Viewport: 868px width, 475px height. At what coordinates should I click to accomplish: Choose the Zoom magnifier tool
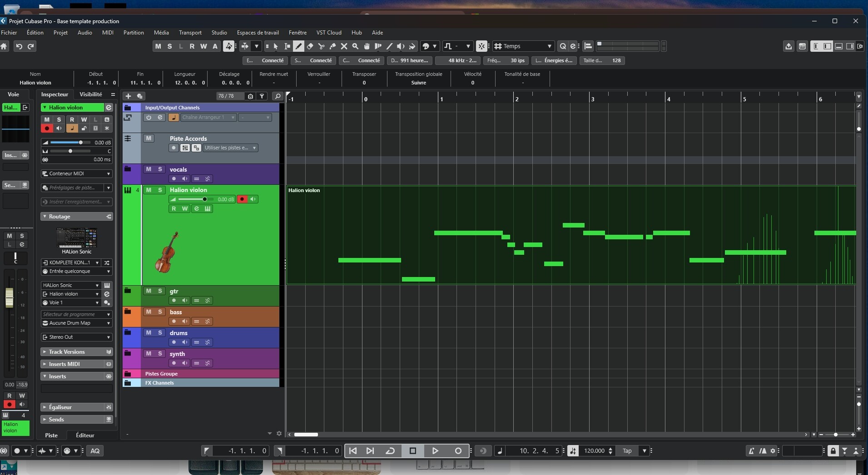point(355,46)
